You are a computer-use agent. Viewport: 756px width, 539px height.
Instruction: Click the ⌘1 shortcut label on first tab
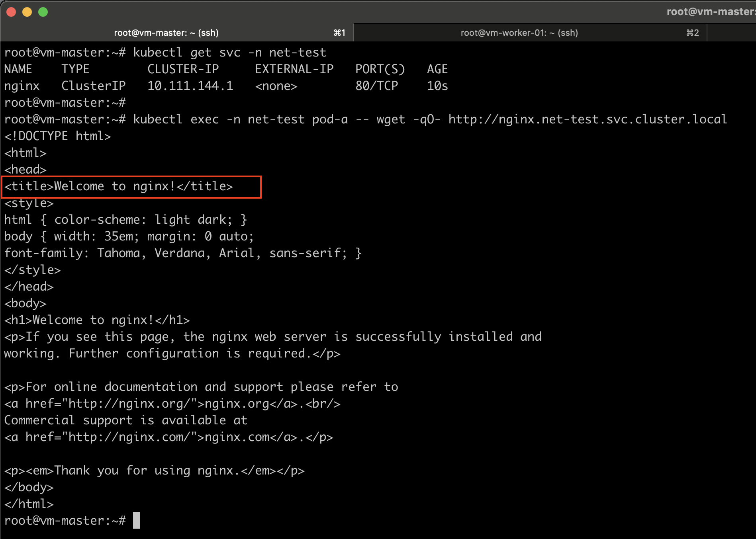coord(339,33)
